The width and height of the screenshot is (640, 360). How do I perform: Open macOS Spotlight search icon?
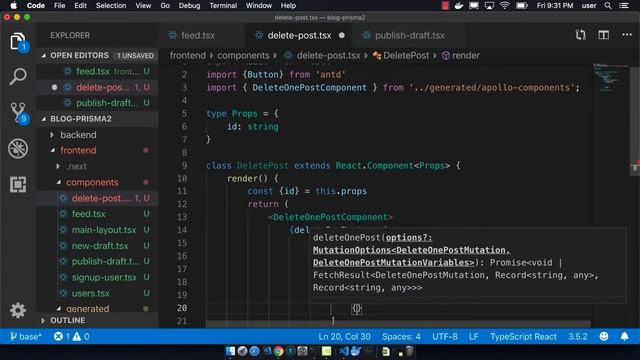coord(608,6)
